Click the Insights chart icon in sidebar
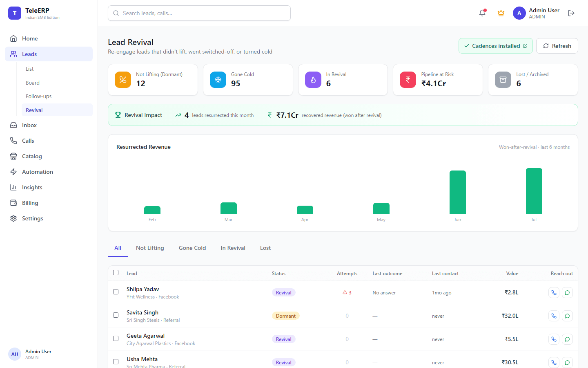 [13, 187]
